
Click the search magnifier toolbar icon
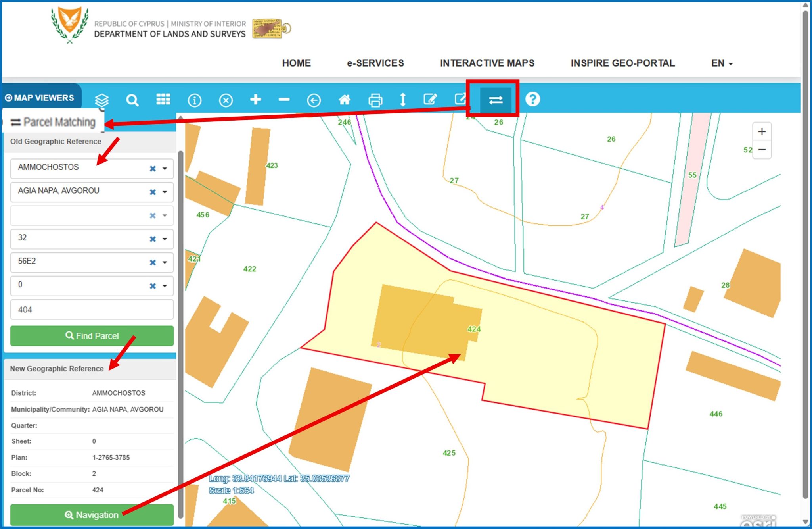coord(132,100)
